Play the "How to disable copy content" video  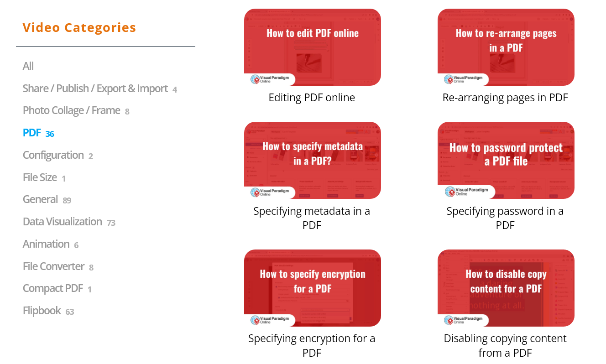pyautogui.click(x=506, y=288)
